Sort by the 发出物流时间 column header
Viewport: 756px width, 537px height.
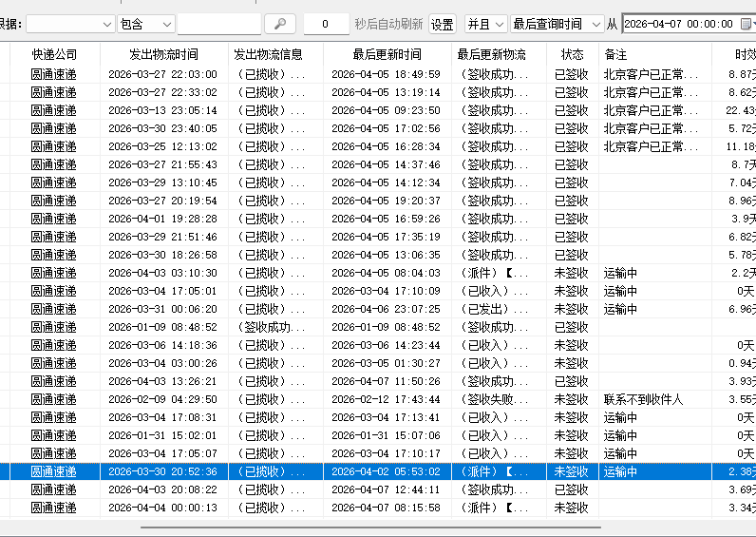(x=162, y=55)
